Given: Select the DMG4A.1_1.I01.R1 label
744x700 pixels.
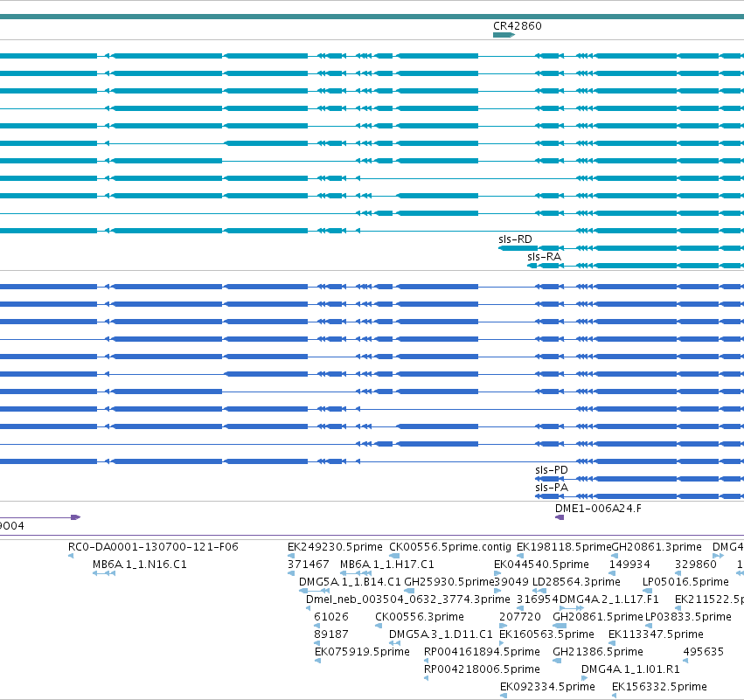Looking at the screenshot, I should tap(630, 669).
